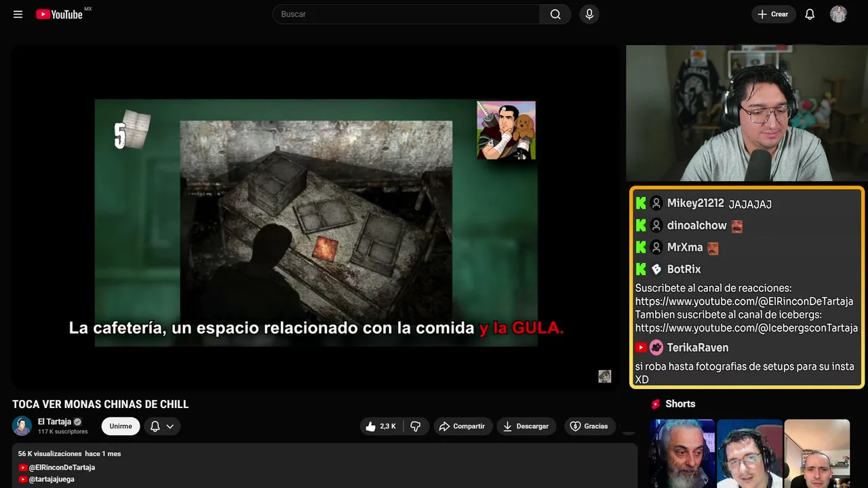The height and width of the screenshot is (488, 868).
Task: Click the magnifier search button
Action: (555, 14)
